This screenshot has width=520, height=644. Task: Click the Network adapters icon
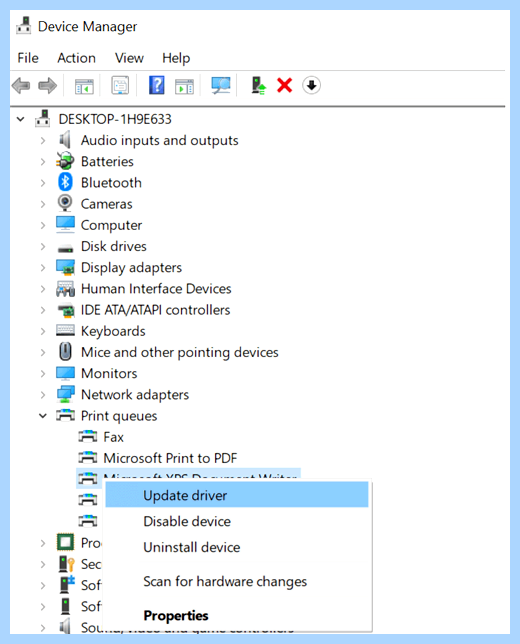click(66, 394)
